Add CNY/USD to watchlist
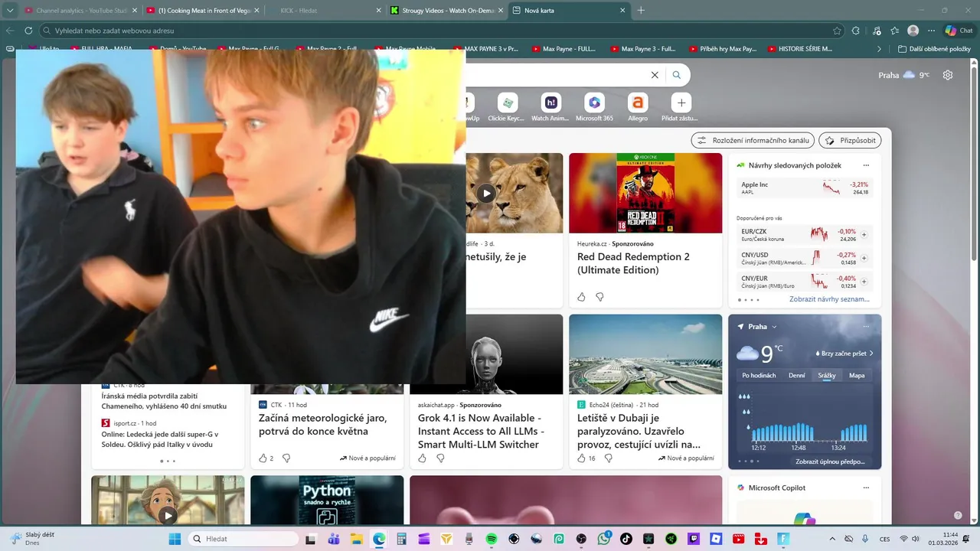The image size is (980, 551). click(x=864, y=258)
